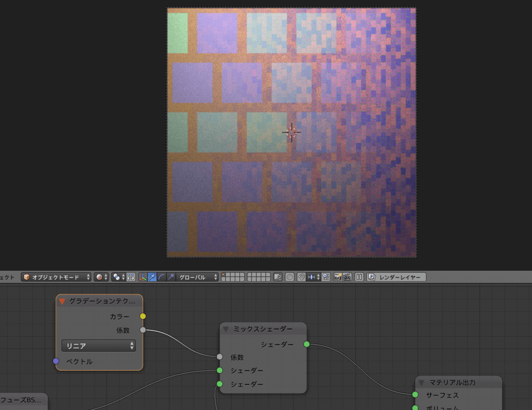Screen dimensions: 532x410
Task: Toggle proportional editing circle icon
Action: point(289,277)
